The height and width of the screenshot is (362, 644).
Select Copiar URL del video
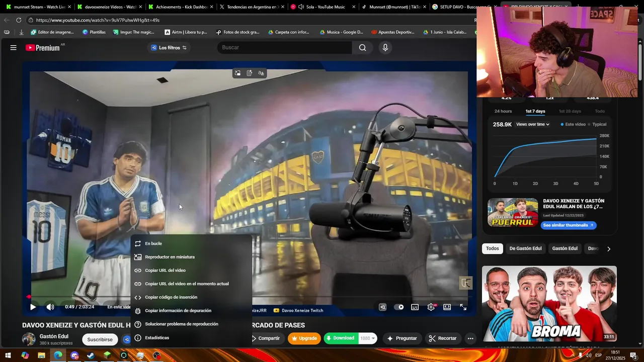click(x=191, y=270)
